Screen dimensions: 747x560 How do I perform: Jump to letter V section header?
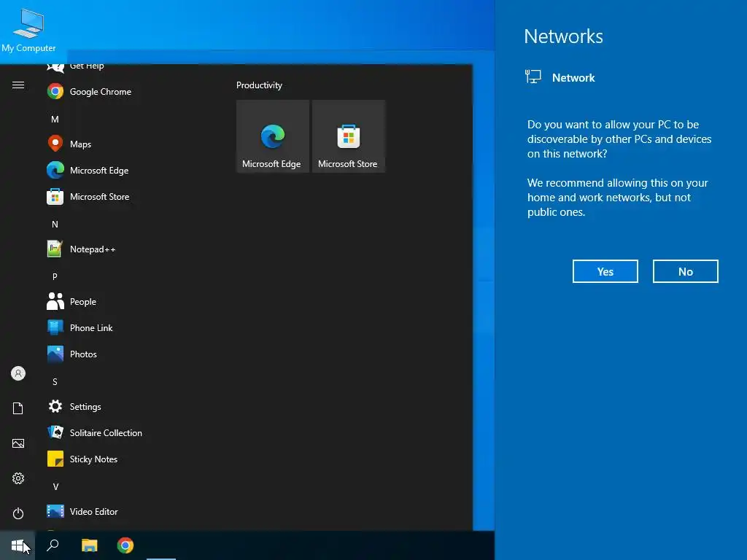tap(55, 486)
